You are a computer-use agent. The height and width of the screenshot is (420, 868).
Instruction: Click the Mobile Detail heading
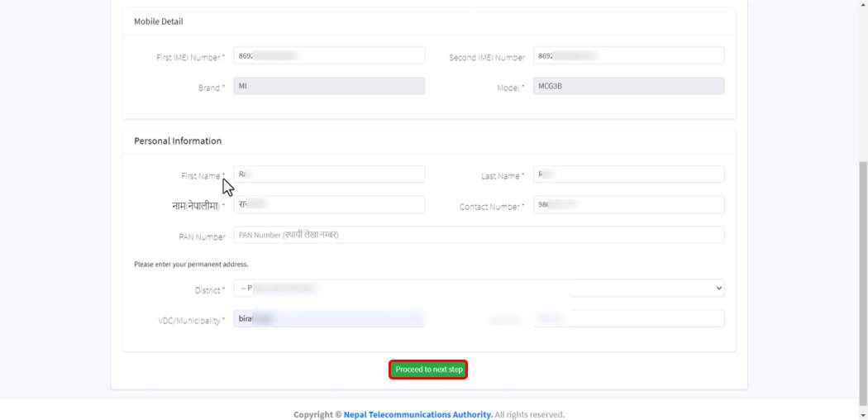(x=159, y=21)
